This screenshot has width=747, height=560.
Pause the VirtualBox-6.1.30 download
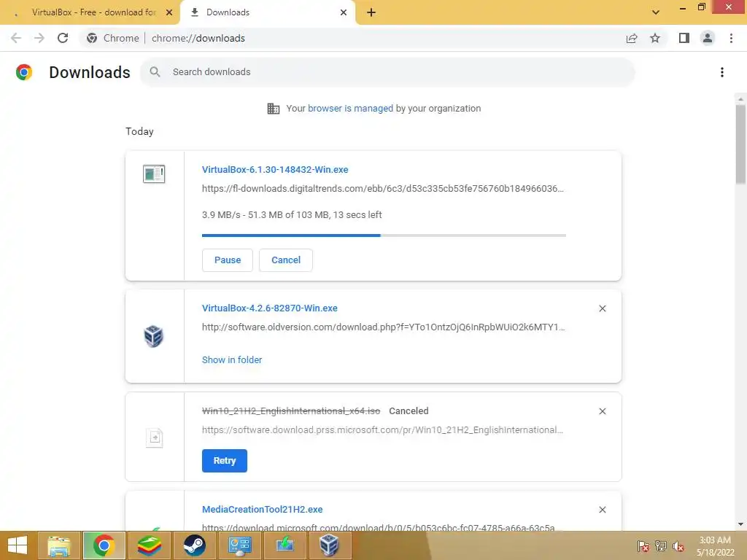click(x=228, y=260)
